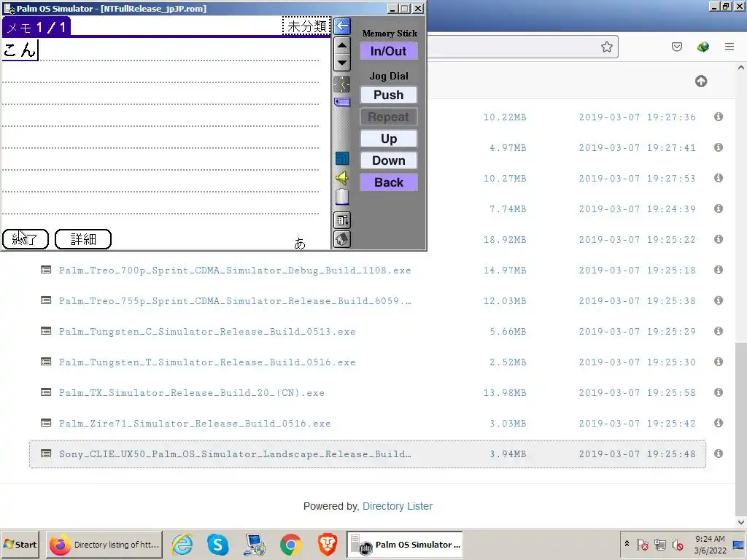
Task: Download Palm_TX_Simulator_Release_Build_20_(CN).exe
Action: [x=192, y=393]
